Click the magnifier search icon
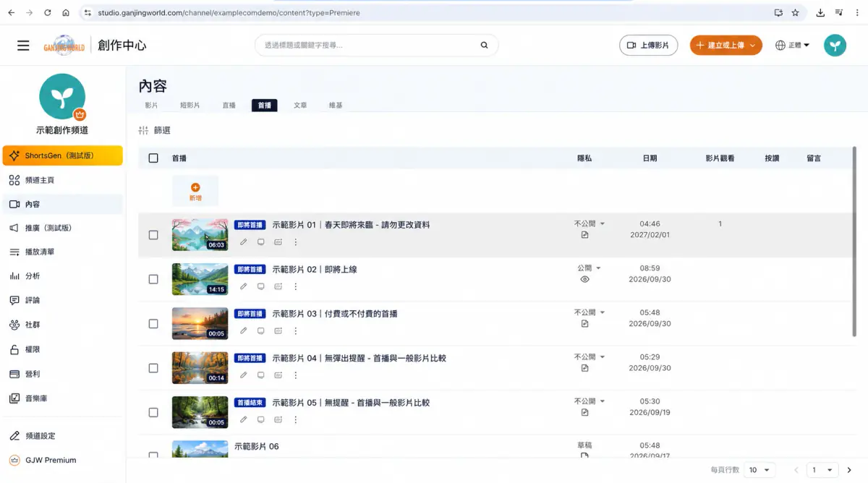The image size is (868, 483). pyautogui.click(x=484, y=46)
